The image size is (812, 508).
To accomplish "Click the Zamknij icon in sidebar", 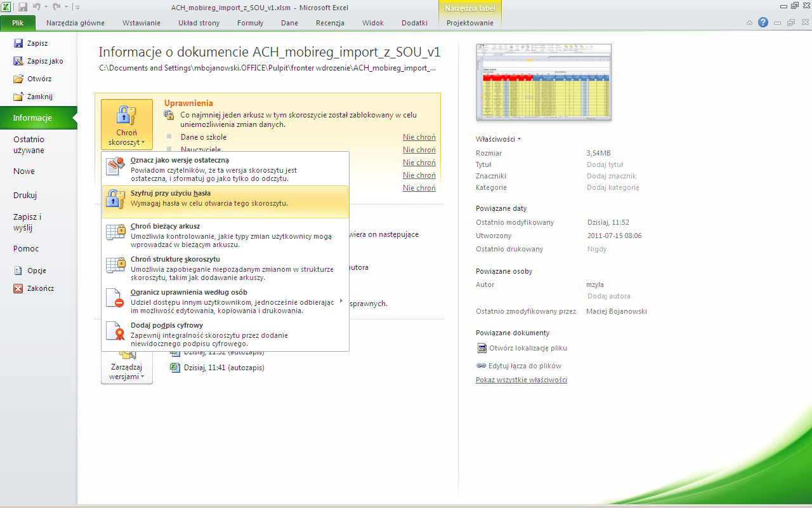I will tap(18, 97).
